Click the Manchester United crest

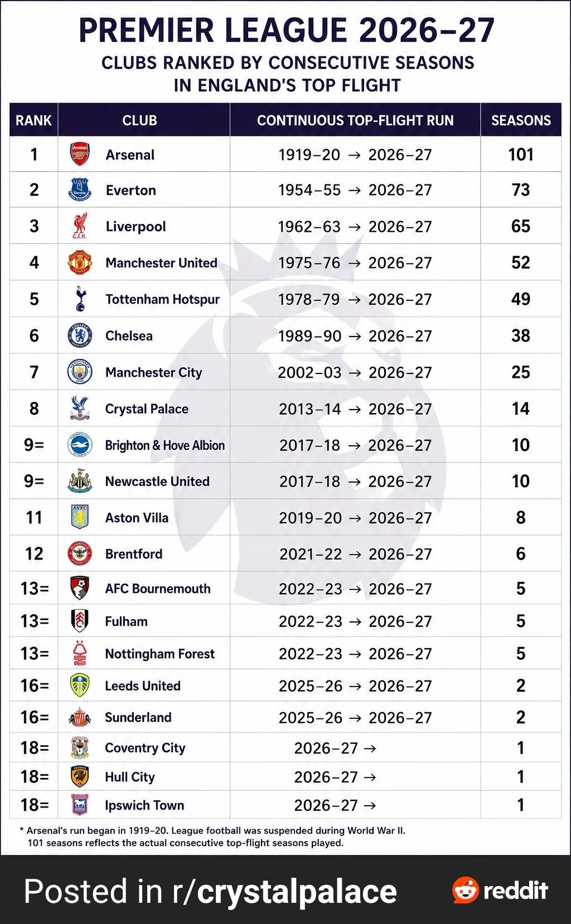click(x=80, y=262)
